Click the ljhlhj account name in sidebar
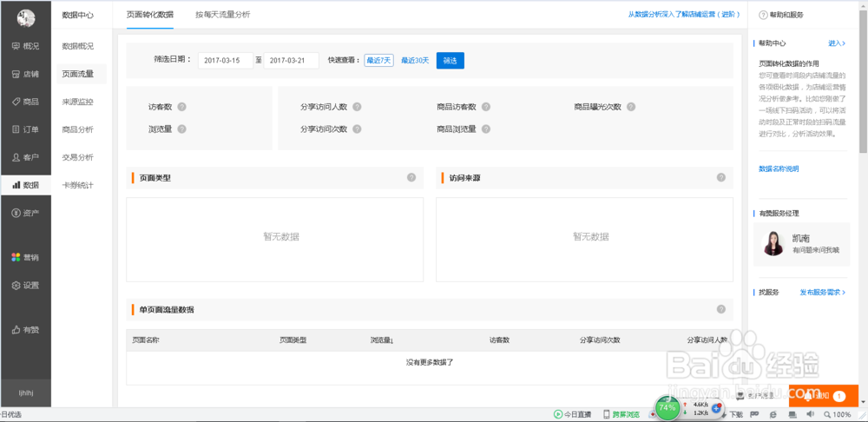 25,393
